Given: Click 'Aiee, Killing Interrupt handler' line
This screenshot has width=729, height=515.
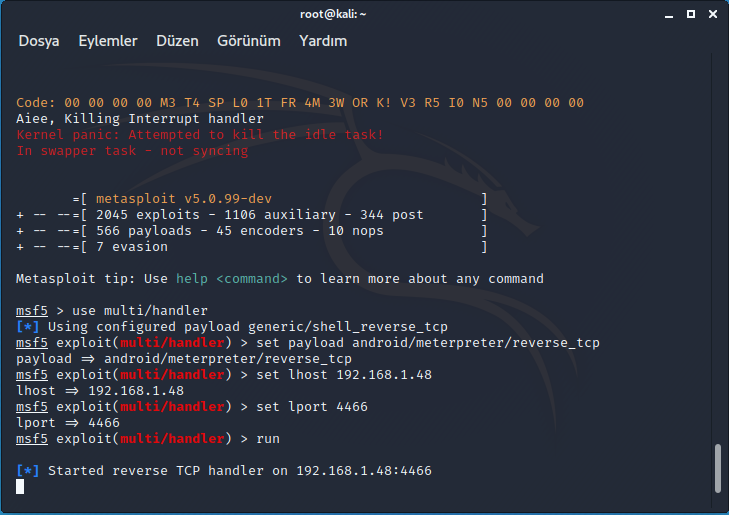Looking at the screenshot, I should pos(140,119).
